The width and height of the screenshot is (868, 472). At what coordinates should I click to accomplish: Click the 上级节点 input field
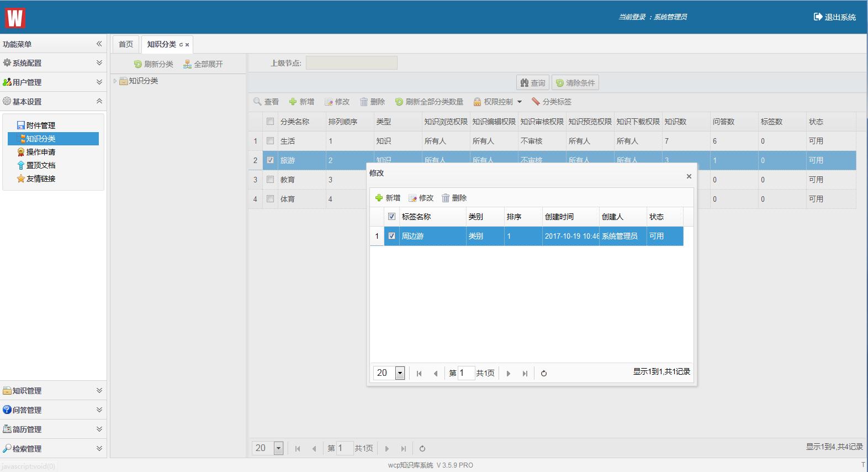point(352,63)
